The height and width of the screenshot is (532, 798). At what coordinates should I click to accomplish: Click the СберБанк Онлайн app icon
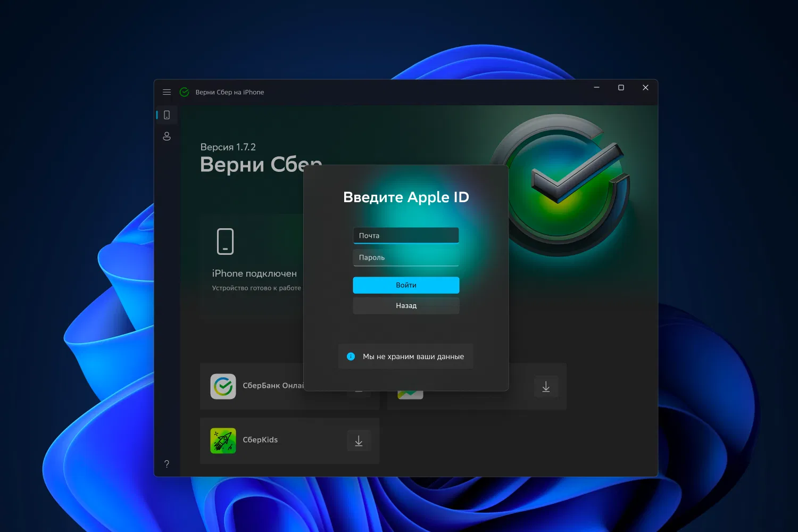[223, 386]
